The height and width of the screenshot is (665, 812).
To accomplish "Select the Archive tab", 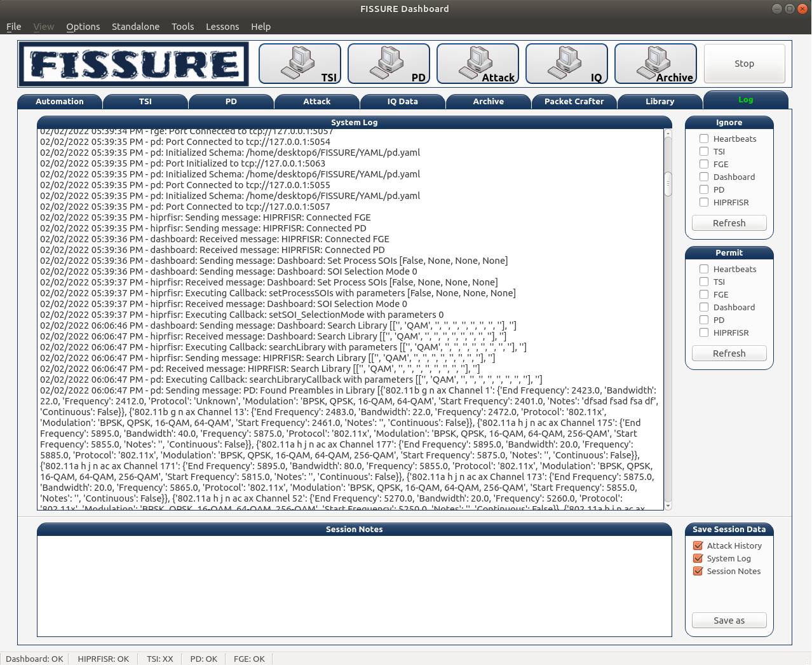I will (x=489, y=102).
